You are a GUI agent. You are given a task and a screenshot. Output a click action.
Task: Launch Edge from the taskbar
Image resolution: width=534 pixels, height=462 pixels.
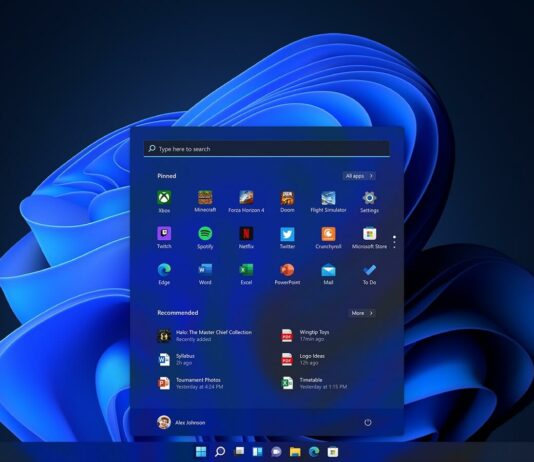pos(314,451)
